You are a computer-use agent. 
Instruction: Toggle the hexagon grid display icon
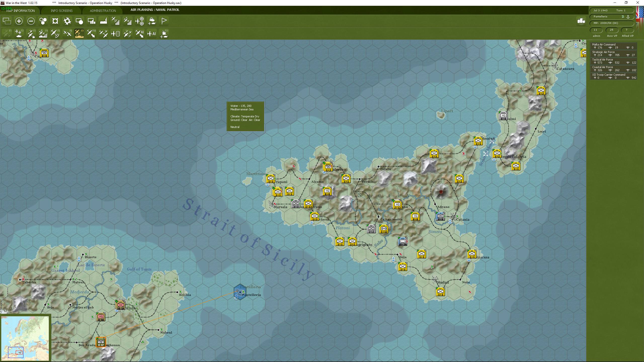click(43, 21)
